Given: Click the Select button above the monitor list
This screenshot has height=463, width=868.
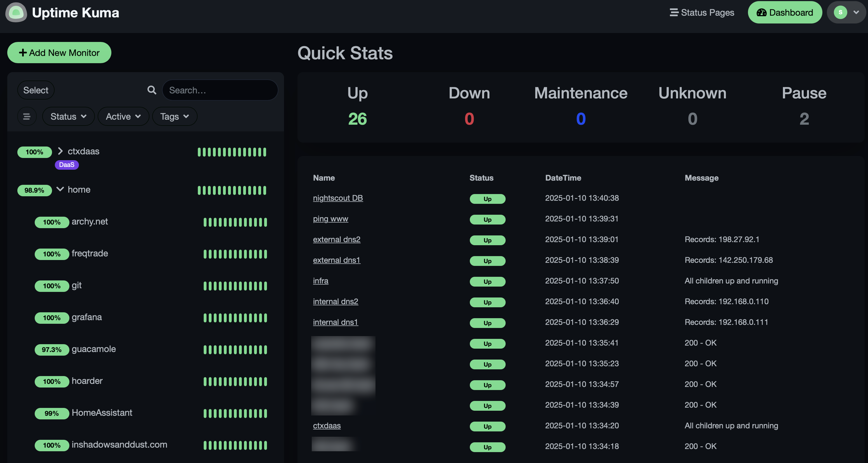Looking at the screenshot, I should [x=35, y=90].
